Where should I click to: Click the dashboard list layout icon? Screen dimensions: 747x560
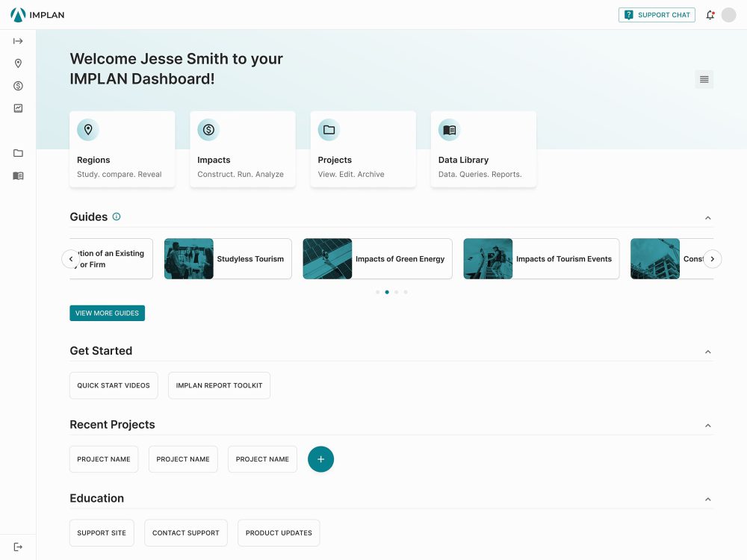704,79
